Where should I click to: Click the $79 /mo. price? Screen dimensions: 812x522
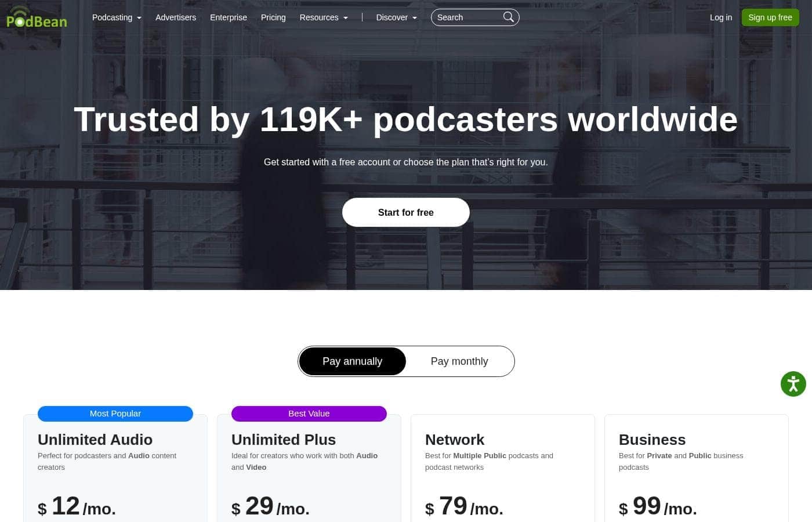click(x=465, y=506)
